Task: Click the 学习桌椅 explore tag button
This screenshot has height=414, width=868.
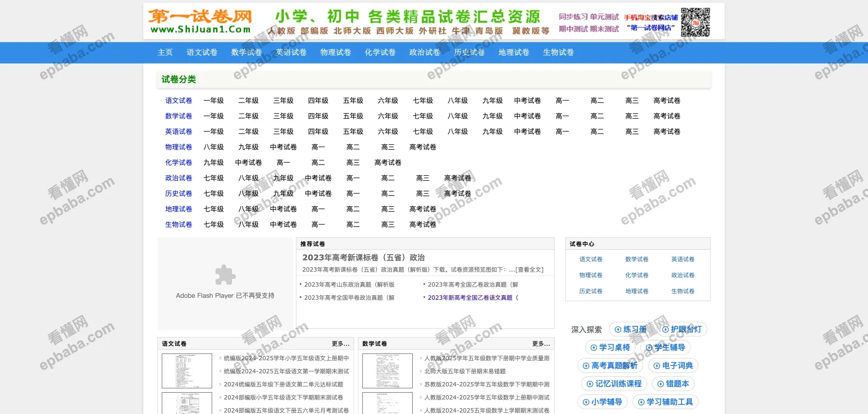Action: pyautogui.click(x=610, y=347)
